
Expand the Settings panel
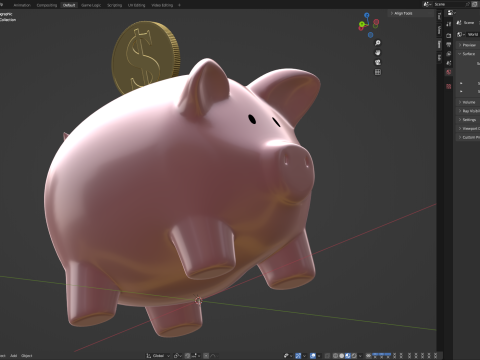(x=468, y=120)
